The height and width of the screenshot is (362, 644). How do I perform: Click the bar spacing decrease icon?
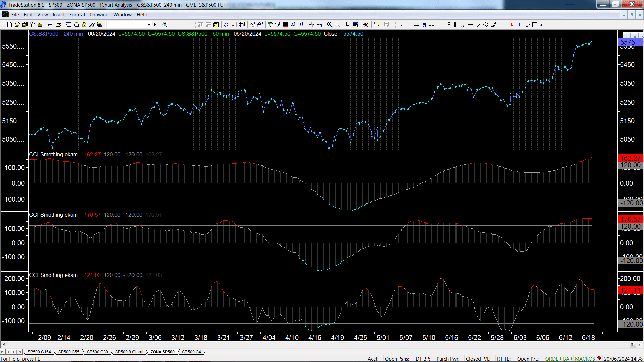coord(312,25)
